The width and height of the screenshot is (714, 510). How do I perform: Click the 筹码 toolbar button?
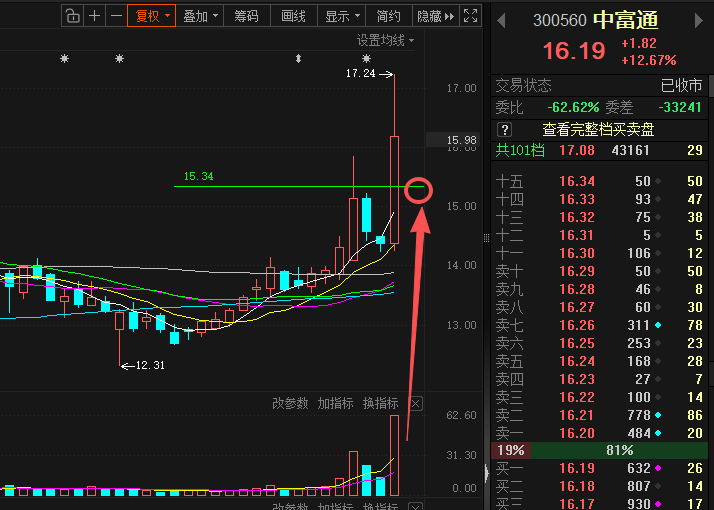(246, 16)
